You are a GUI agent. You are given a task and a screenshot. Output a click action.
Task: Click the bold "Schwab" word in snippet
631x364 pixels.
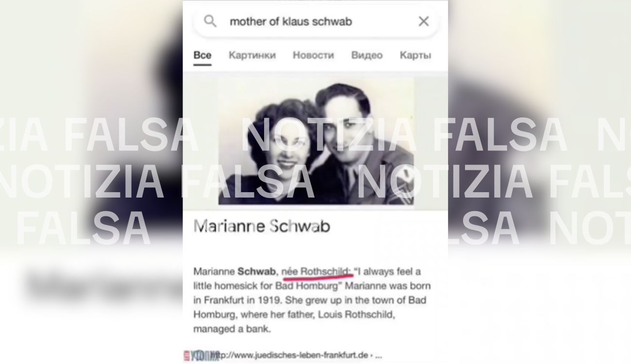pyautogui.click(x=257, y=272)
